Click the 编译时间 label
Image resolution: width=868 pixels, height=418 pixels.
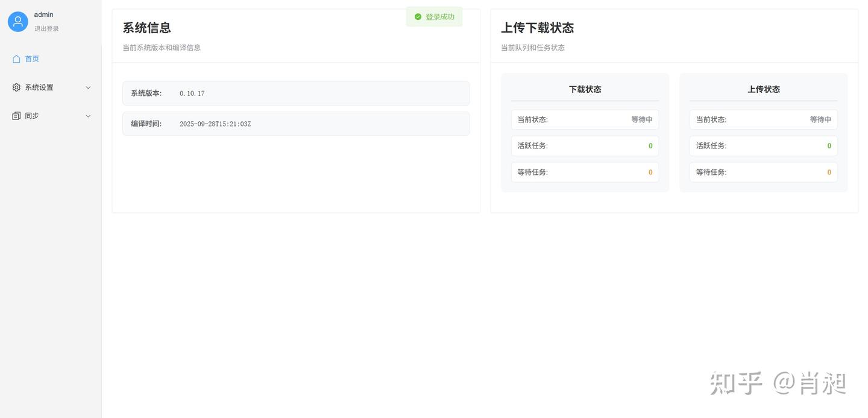[x=146, y=124]
